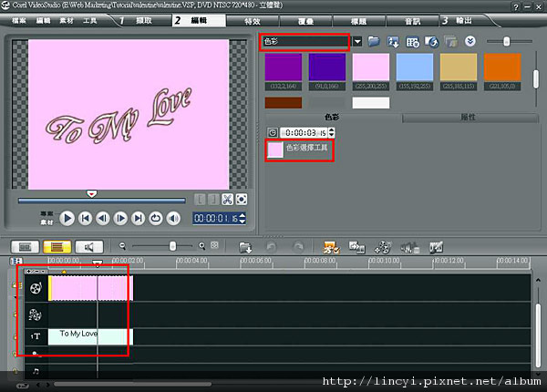This screenshot has height=392, width=547.
Task: Click the duration stepper arrows
Action: [332, 133]
